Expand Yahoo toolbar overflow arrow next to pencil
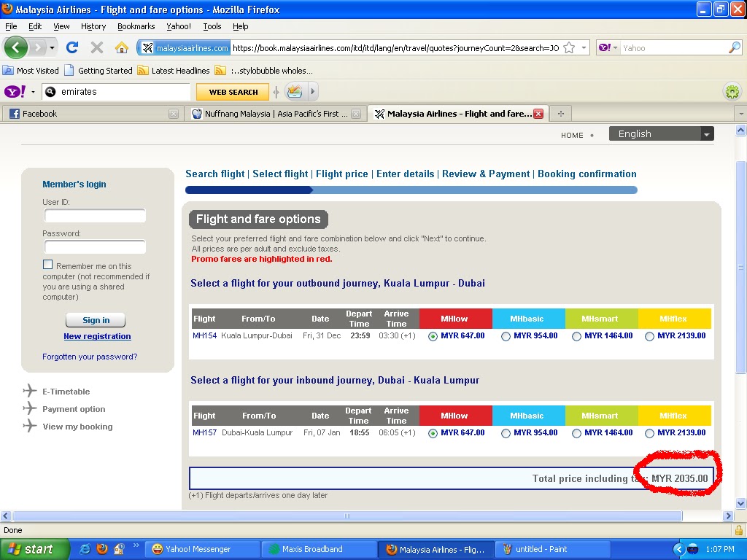 [312, 91]
